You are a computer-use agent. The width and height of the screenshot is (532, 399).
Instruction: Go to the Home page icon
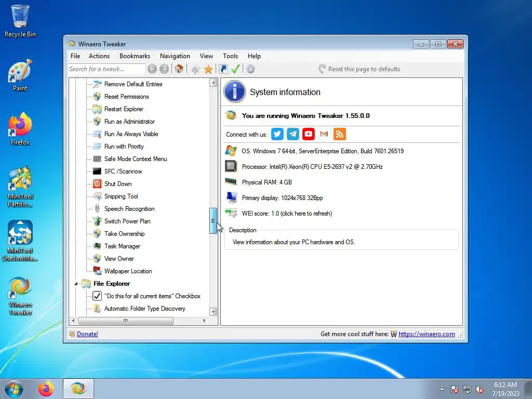[179, 69]
